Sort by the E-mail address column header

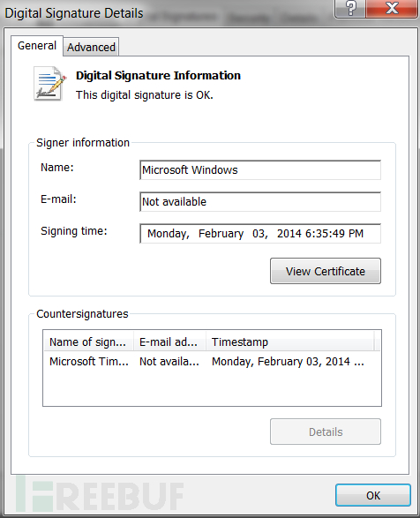169,342
